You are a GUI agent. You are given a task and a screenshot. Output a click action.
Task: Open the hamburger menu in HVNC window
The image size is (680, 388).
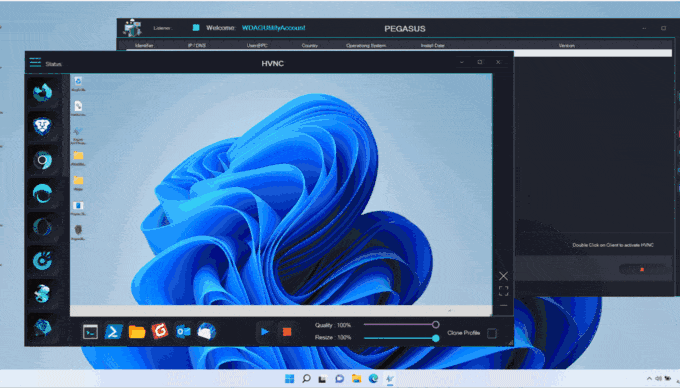35,63
